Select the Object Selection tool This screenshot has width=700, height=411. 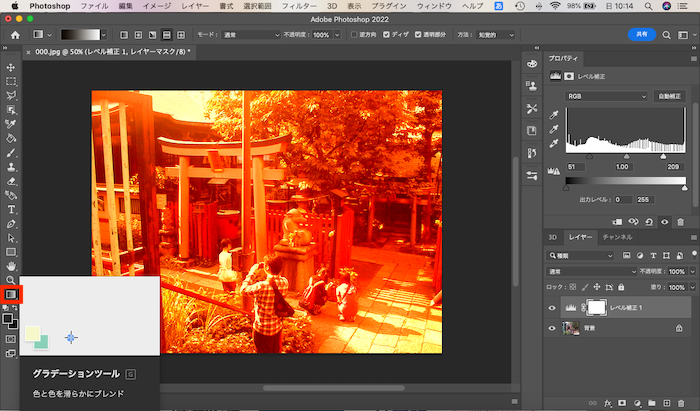click(x=11, y=110)
